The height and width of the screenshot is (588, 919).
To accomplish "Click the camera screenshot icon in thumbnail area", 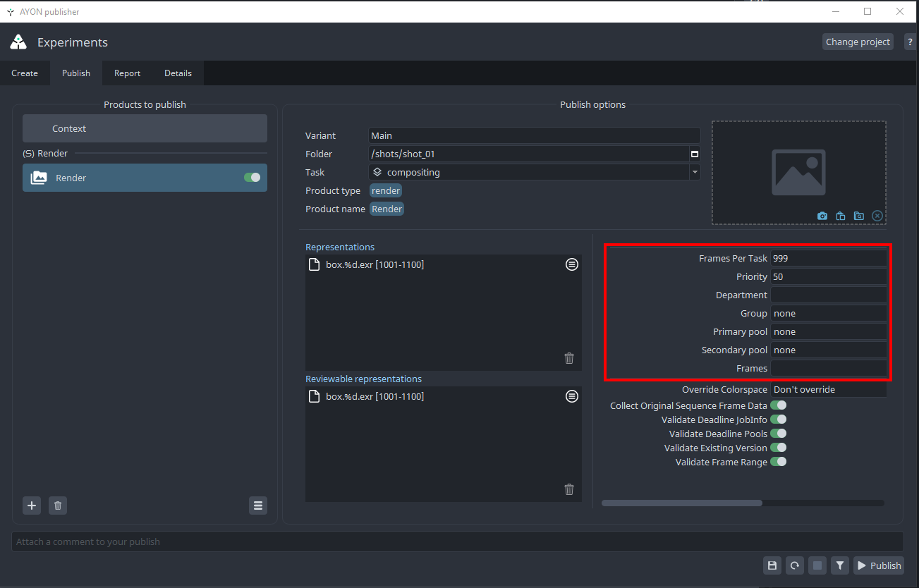I will [x=822, y=216].
